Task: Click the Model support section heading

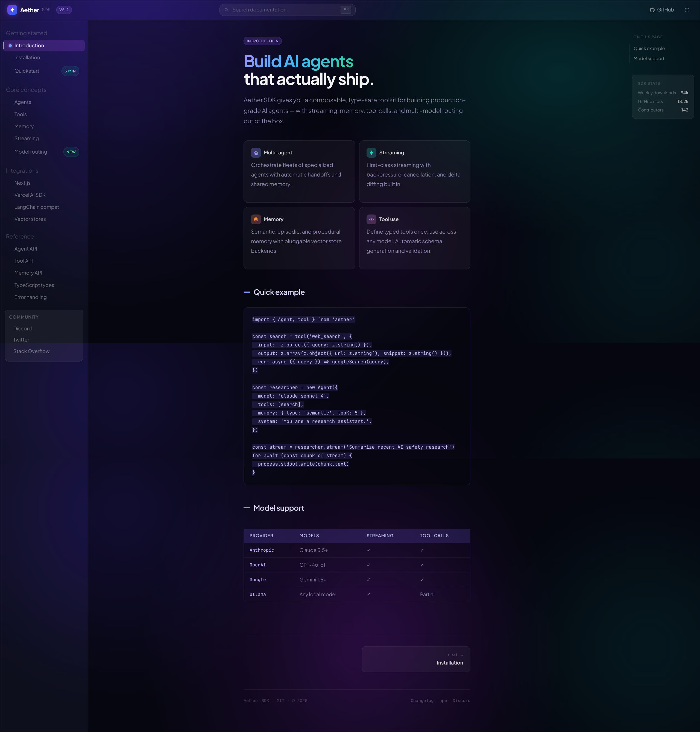Action: point(278,508)
